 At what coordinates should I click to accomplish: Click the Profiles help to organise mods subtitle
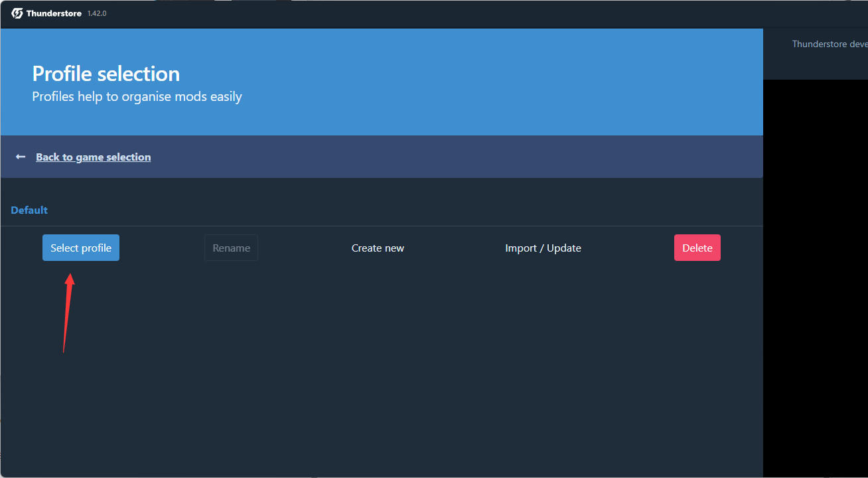click(x=137, y=97)
